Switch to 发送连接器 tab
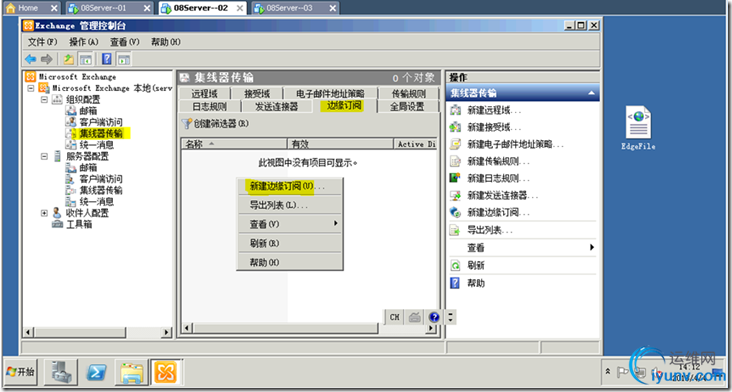Screen dimensions: 732x392 pyautogui.click(x=276, y=106)
